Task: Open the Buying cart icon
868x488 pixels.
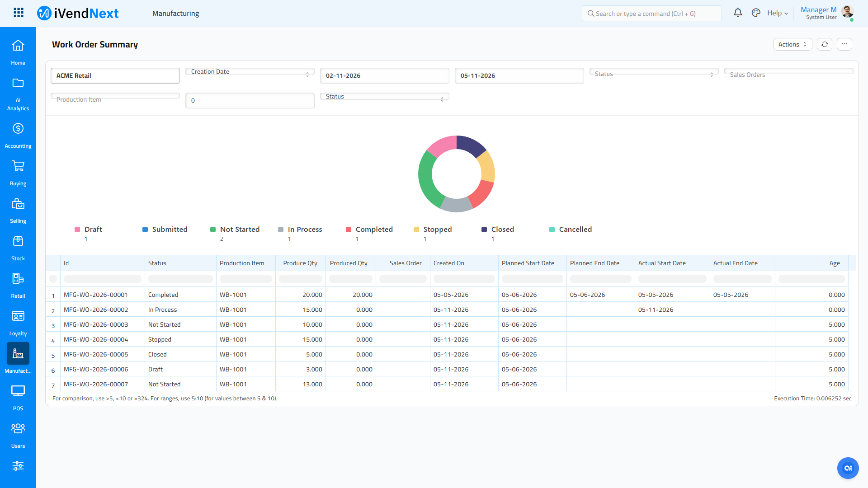Action: pos(18,166)
